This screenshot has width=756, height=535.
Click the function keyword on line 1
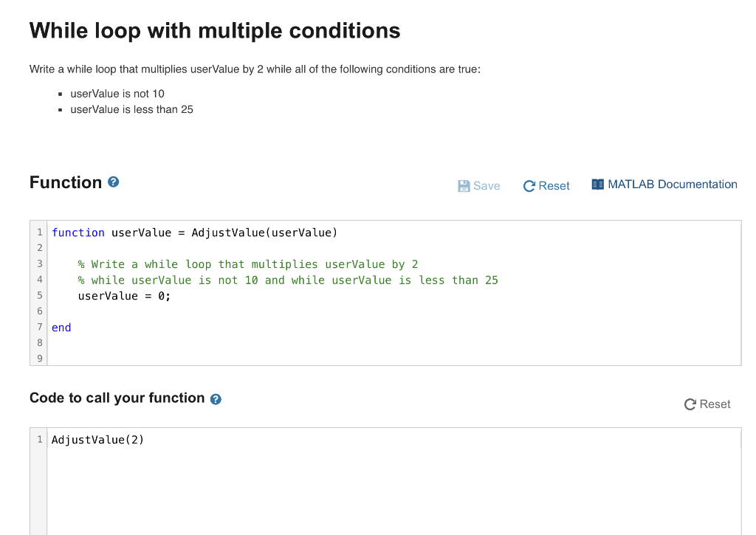[78, 232]
